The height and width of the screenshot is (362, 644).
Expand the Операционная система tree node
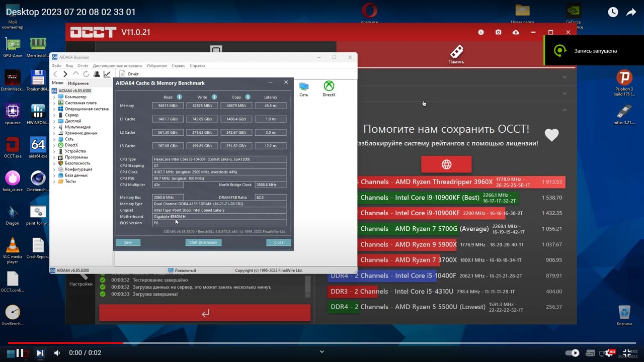pos(54,109)
